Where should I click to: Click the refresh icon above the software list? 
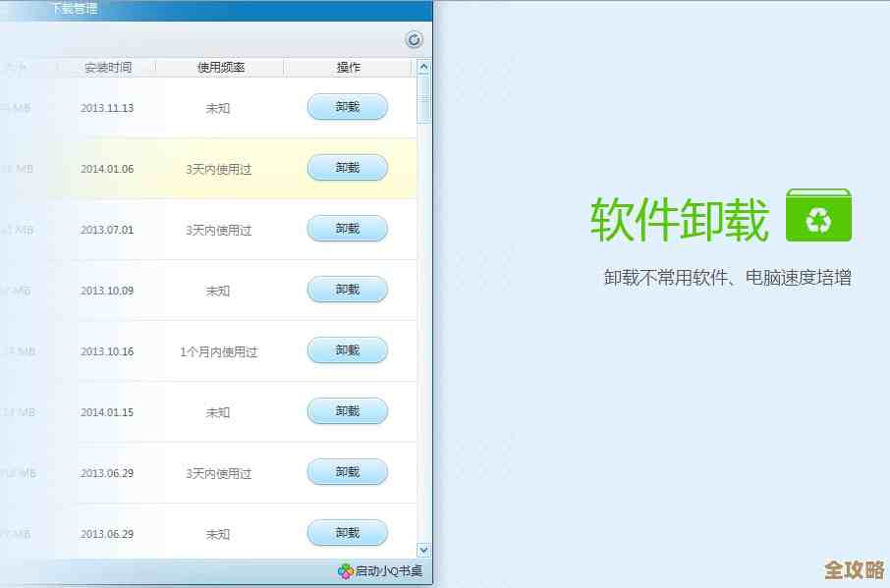point(414,39)
